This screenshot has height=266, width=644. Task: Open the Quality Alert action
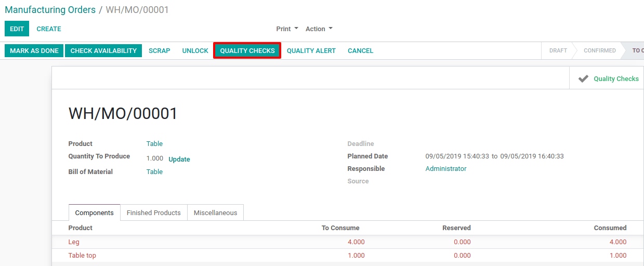pos(311,51)
